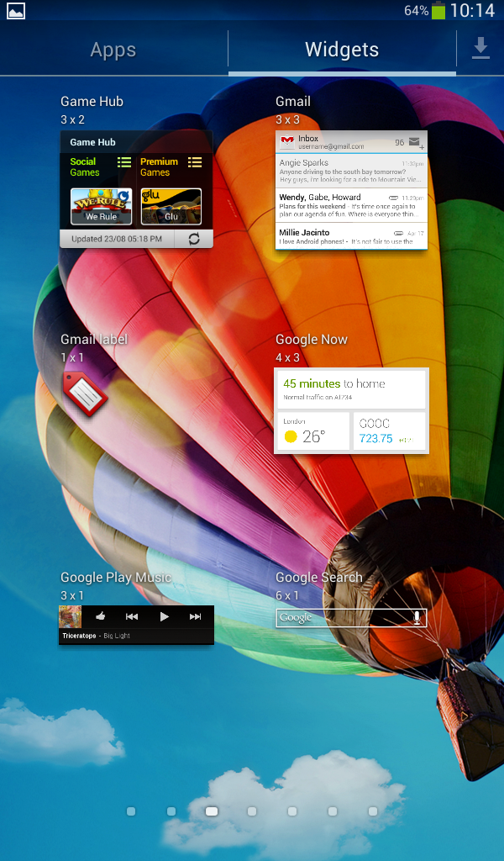The width and height of the screenshot is (504, 861).
Task: Open the 45 minutes to home card
Action: [351, 388]
